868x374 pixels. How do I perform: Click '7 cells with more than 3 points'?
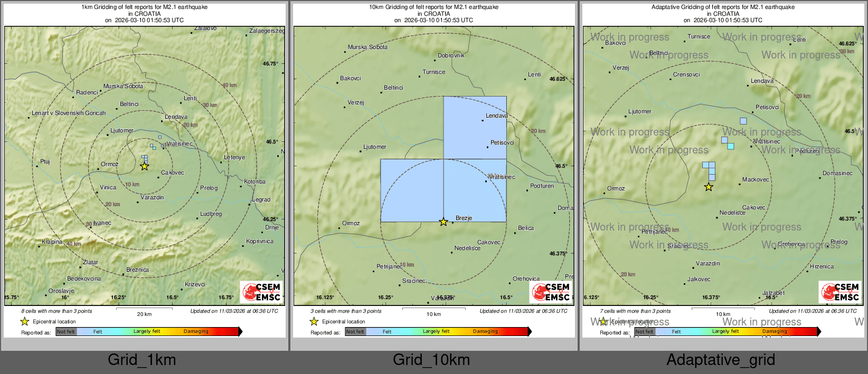click(x=635, y=311)
